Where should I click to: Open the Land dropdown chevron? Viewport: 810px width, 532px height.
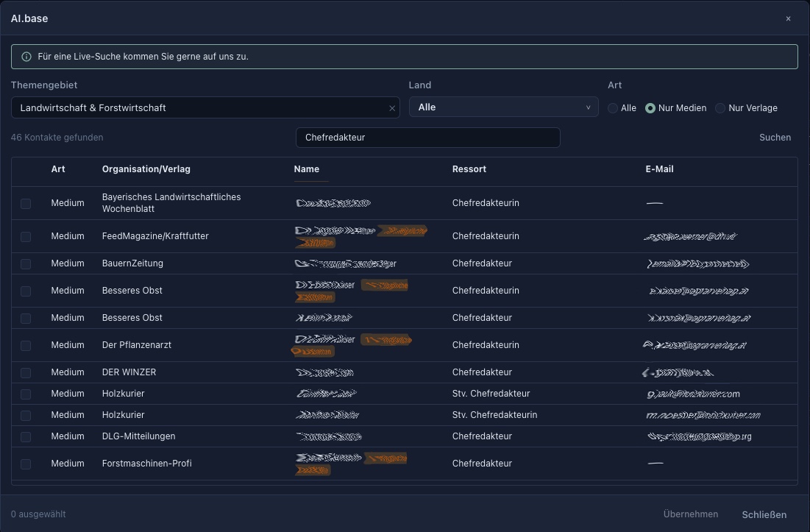pos(588,107)
